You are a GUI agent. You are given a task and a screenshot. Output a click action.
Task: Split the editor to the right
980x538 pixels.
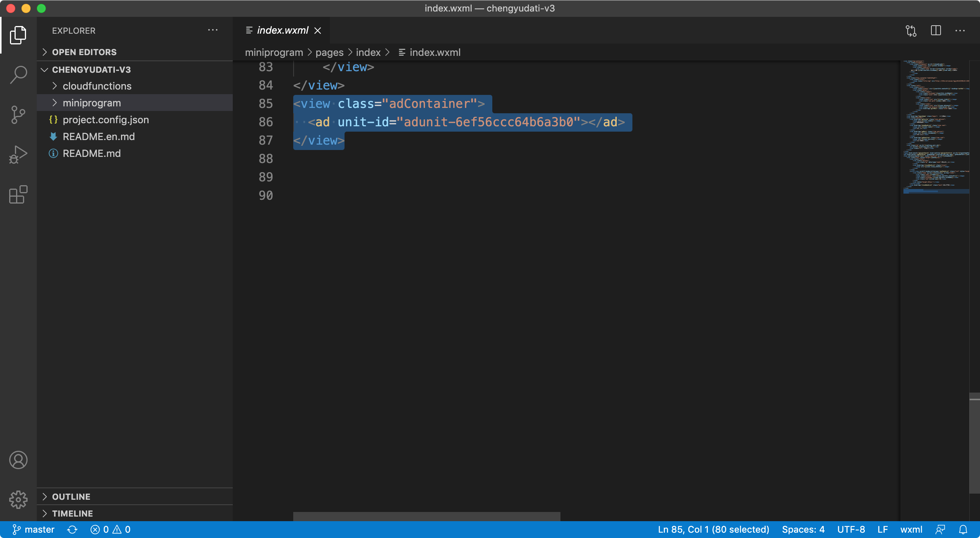936,31
